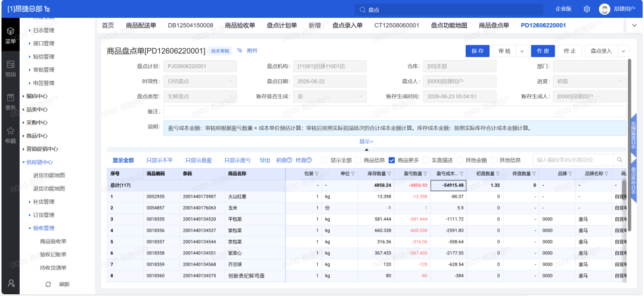
Task: Click the 作废 button
Action: [x=543, y=51]
